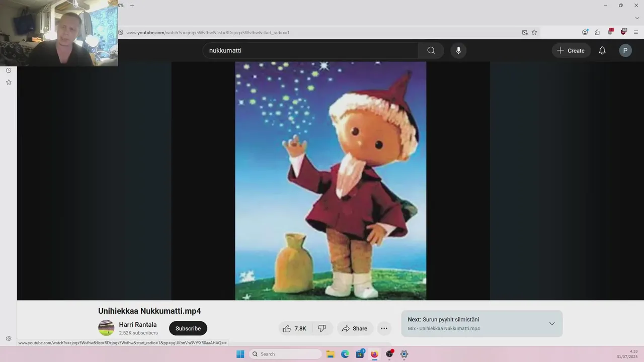Open extension icon with red badge
The width and height of the screenshot is (644, 362).
610,32
